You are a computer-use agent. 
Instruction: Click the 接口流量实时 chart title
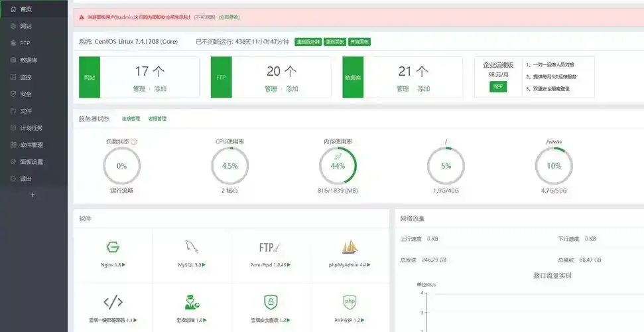pos(552,276)
